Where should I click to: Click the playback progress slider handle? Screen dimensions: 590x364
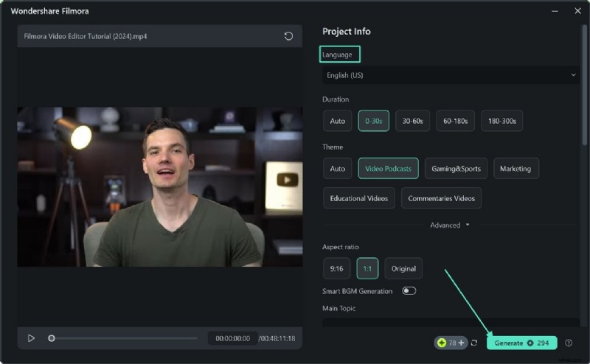52,338
